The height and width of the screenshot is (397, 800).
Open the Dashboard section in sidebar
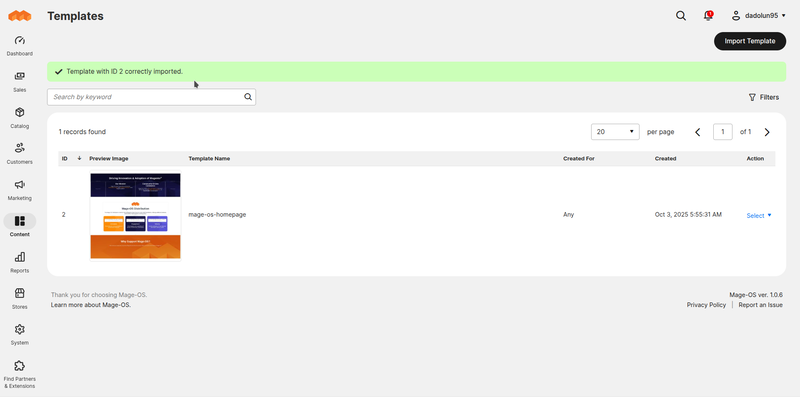coord(19,45)
